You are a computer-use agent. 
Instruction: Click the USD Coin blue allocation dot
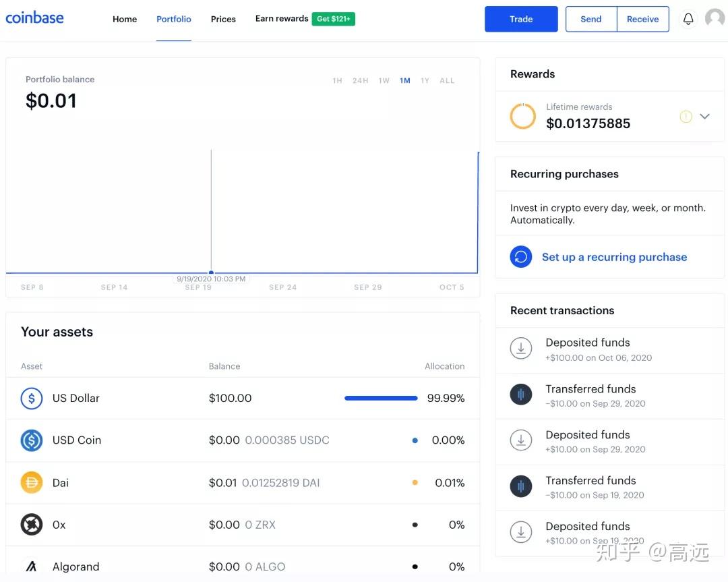(415, 440)
